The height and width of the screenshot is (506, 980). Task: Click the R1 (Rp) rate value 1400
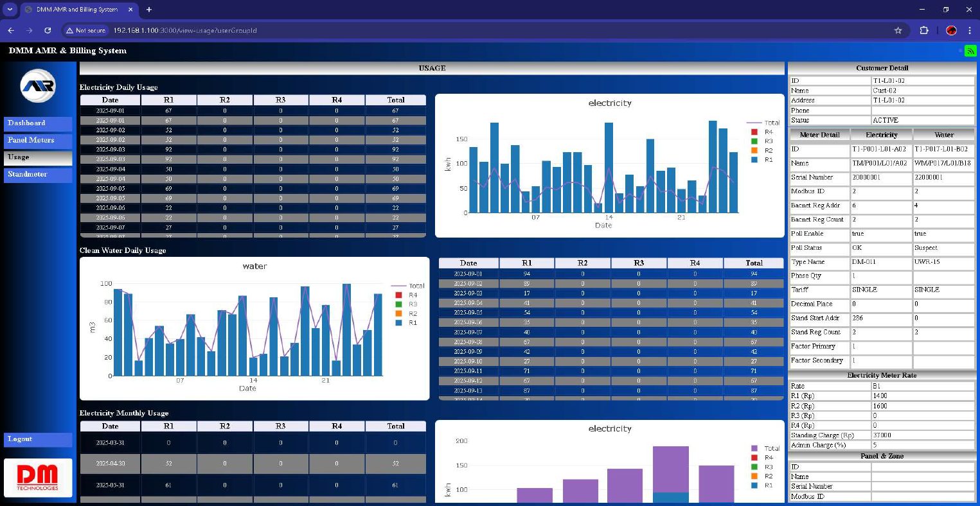(x=923, y=396)
